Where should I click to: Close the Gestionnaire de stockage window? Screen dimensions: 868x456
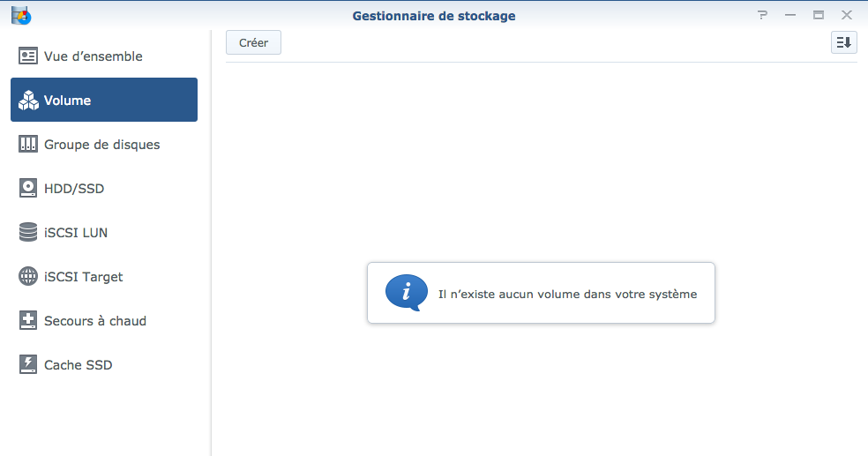(847, 15)
